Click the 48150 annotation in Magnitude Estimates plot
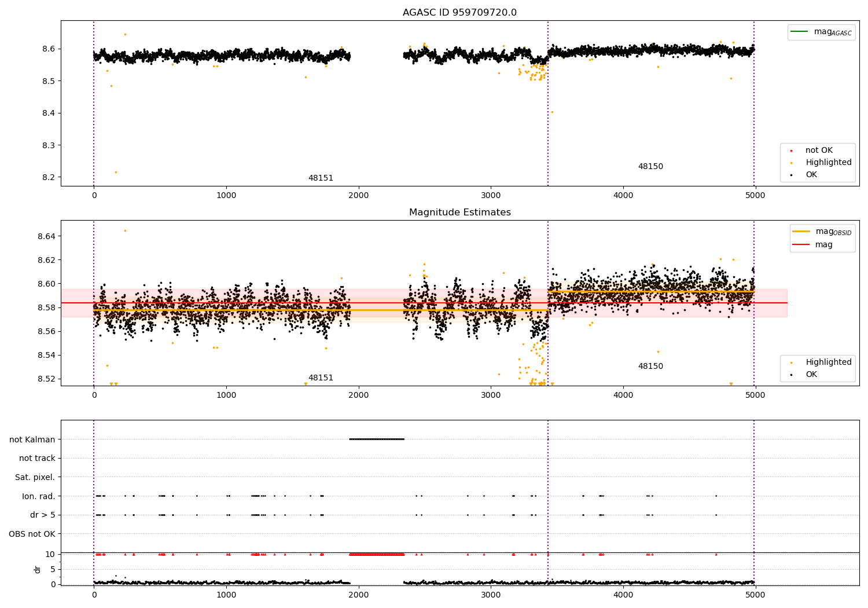The image size is (868, 608). (x=650, y=367)
